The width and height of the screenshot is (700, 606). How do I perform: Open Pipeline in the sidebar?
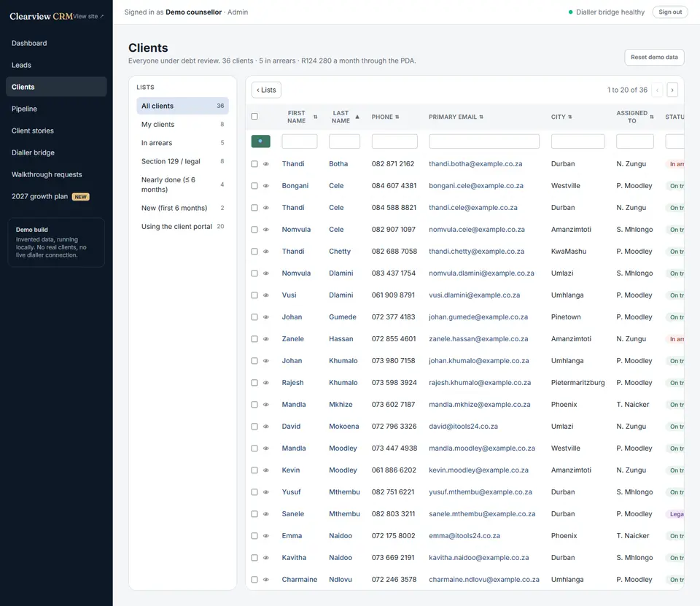pos(56,109)
